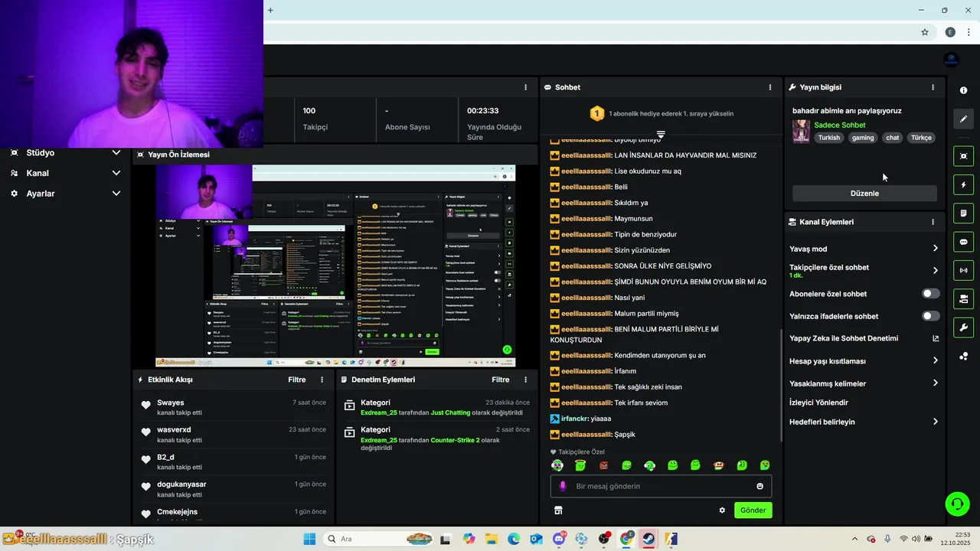Toggle the moderation actions document icon
The image size is (980, 551).
tap(963, 213)
